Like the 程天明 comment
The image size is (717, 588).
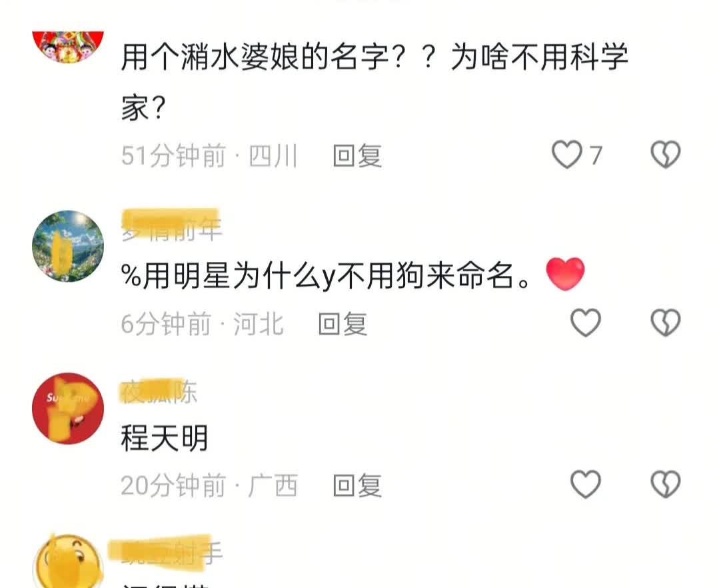(x=586, y=484)
